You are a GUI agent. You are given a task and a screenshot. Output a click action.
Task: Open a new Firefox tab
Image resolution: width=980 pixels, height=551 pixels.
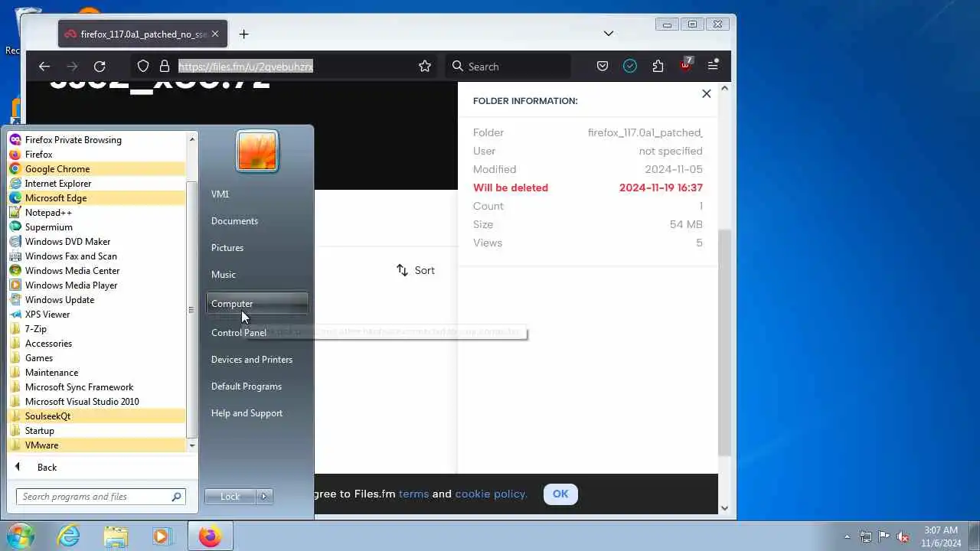(x=243, y=34)
